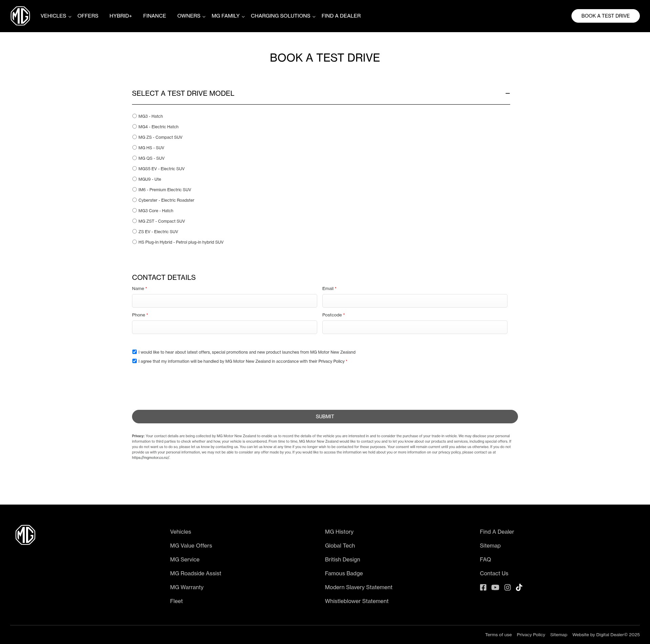Open the Find A Dealer footer link

(x=497, y=532)
